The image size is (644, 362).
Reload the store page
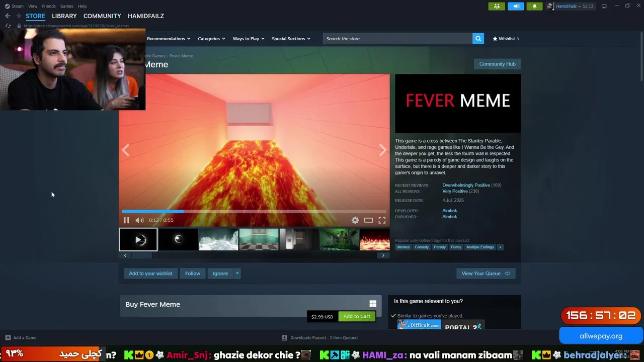click(x=8, y=26)
